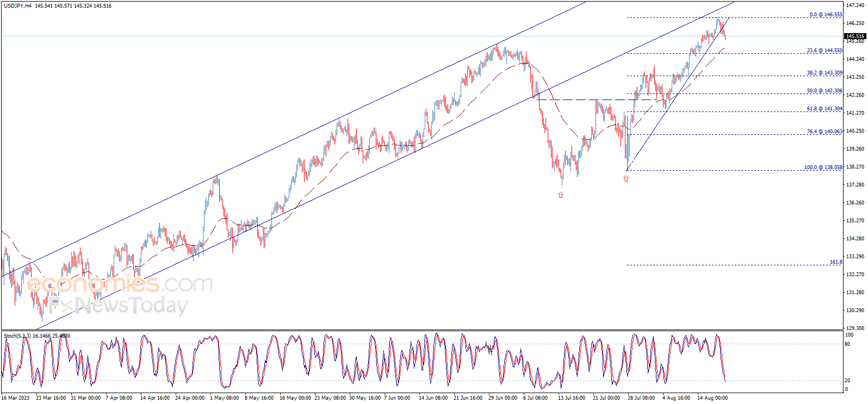Screen dimensions: 868x404
Task: Click price axis value 131.280
Action: click(x=855, y=293)
